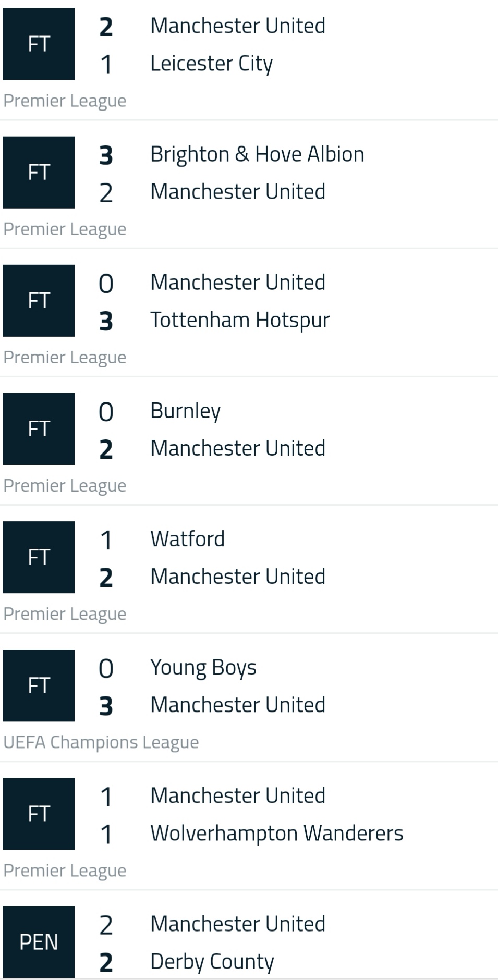Tap the FT badge for Leicester City match

(x=39, y=44)
